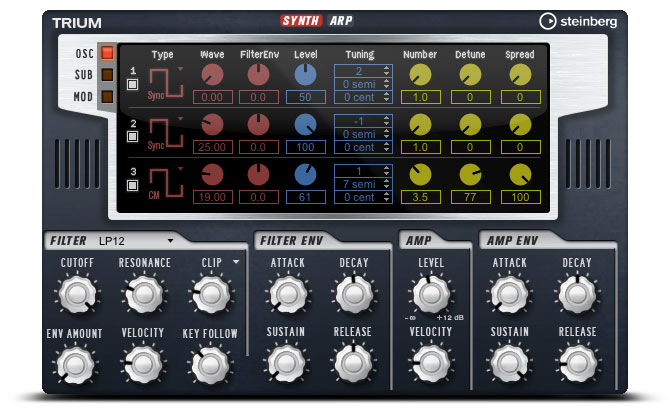The image size is (670, 416).
Task: Click oscillator 3 Detune knob
Action: [x=470, y=175]
